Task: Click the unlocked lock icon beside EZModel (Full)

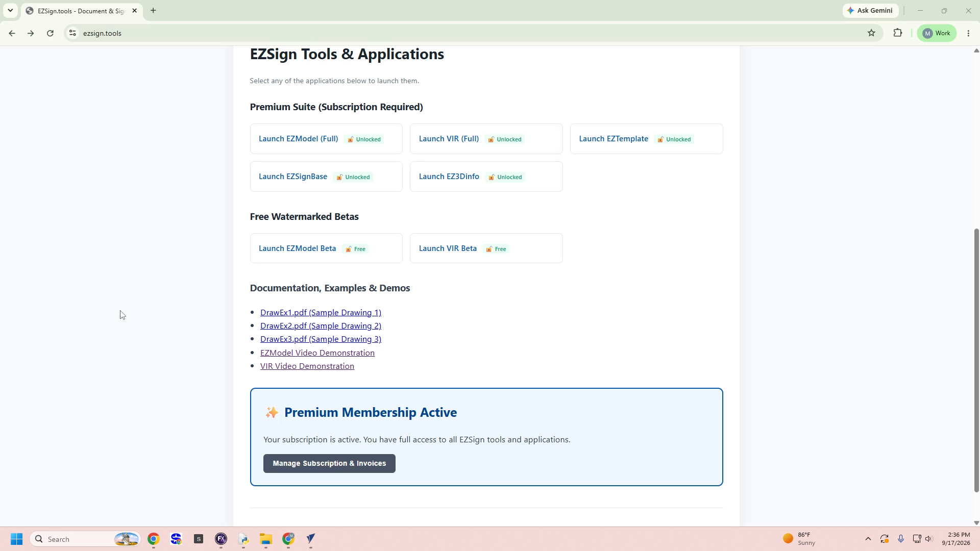Action: tap(351, 139)
